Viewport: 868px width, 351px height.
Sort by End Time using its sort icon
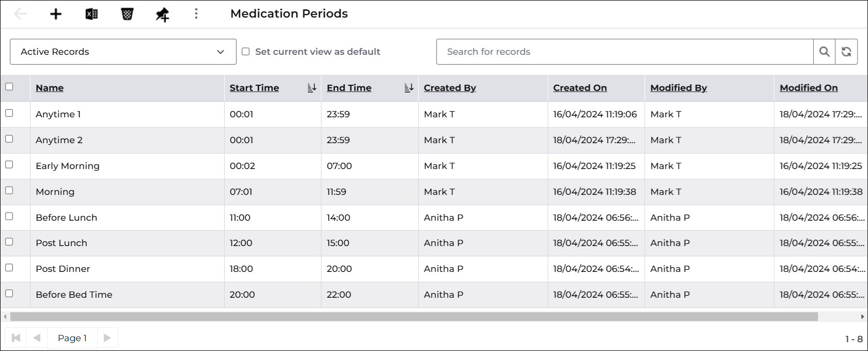pos(409,88)
